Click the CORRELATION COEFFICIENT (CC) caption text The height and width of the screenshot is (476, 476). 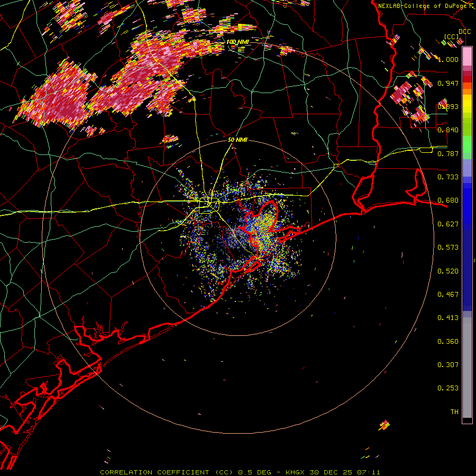(167, 472)
